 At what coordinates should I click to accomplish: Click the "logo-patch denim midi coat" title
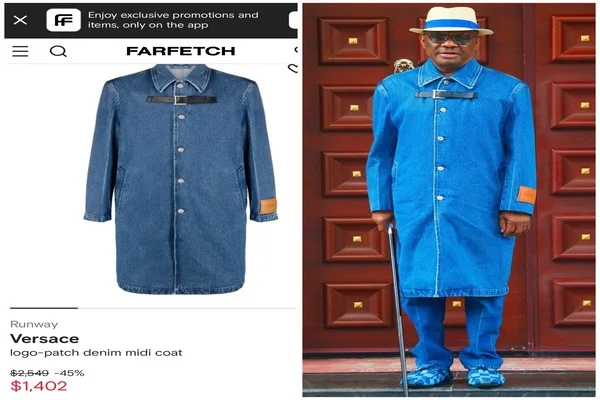coord(96,353)
